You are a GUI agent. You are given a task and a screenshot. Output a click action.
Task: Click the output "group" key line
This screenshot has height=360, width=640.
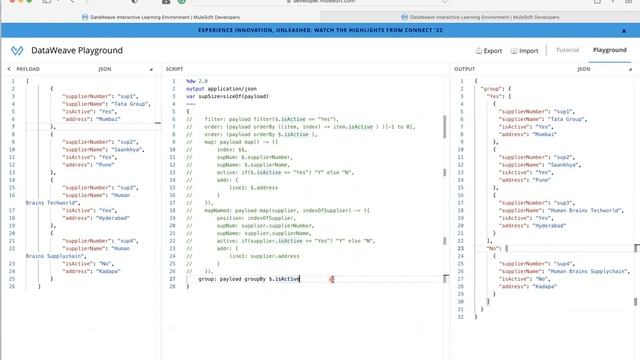[496, 89]
